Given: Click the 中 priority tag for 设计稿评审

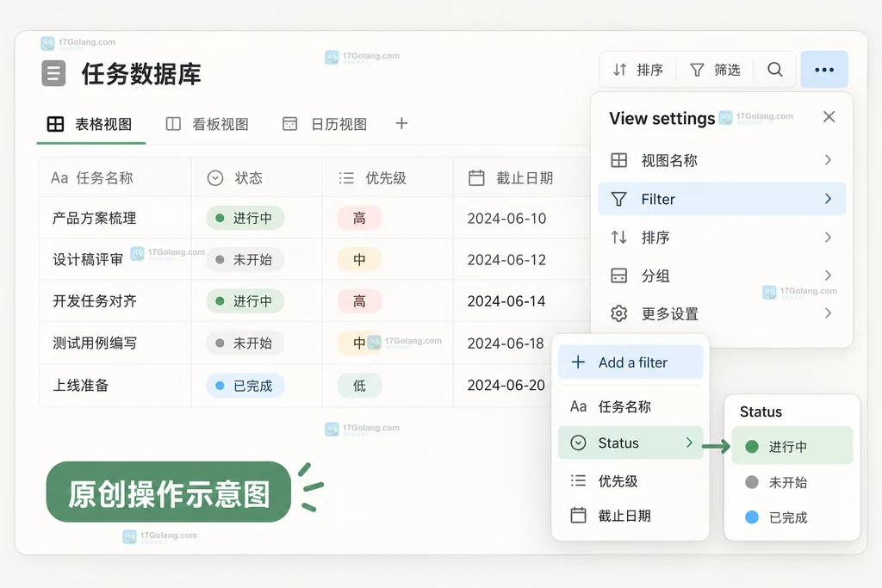Looking at the screenshot, I should click(x=359, y=260).
